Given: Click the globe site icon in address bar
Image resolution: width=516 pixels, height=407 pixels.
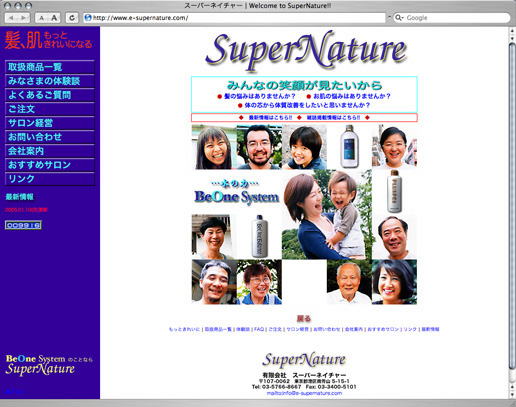Looking at the screenshot, I should [x=88, y=18].
